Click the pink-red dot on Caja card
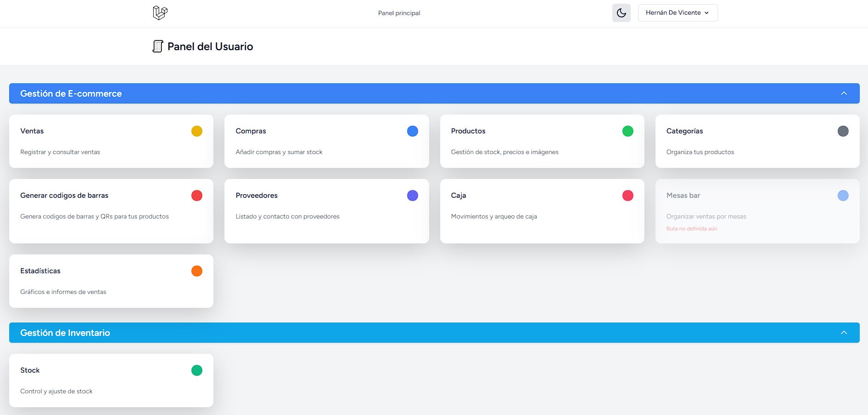 click(x=627, y=196)
